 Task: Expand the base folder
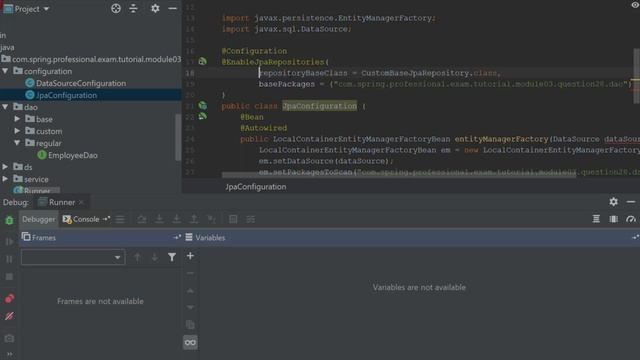pyautogui.click(x=17, y=119)
